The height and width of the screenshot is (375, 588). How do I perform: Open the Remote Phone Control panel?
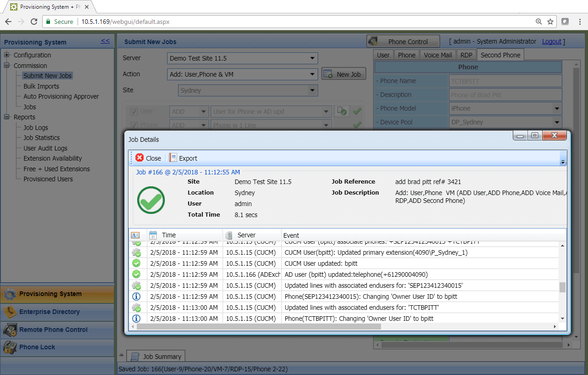pos(57,330)
